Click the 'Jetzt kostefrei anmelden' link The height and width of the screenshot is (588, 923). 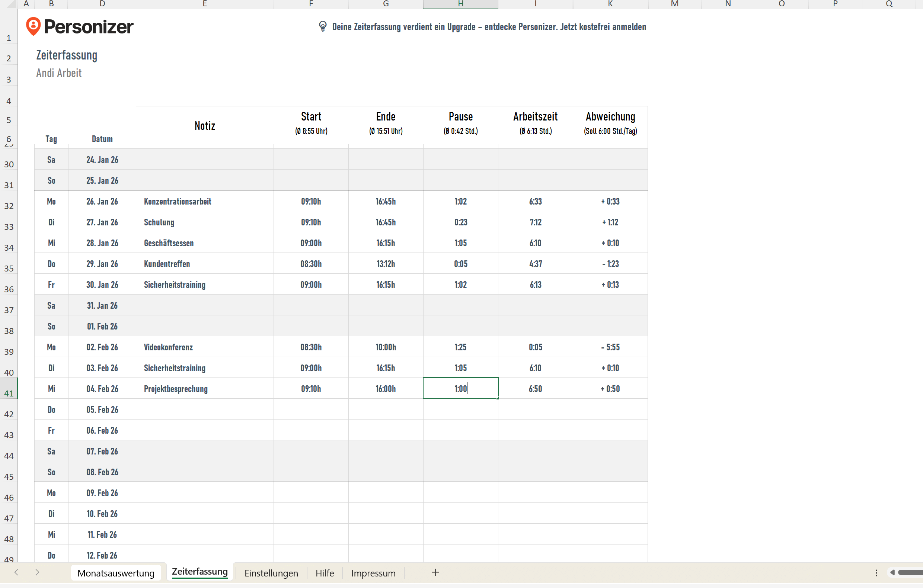point(603,27)
